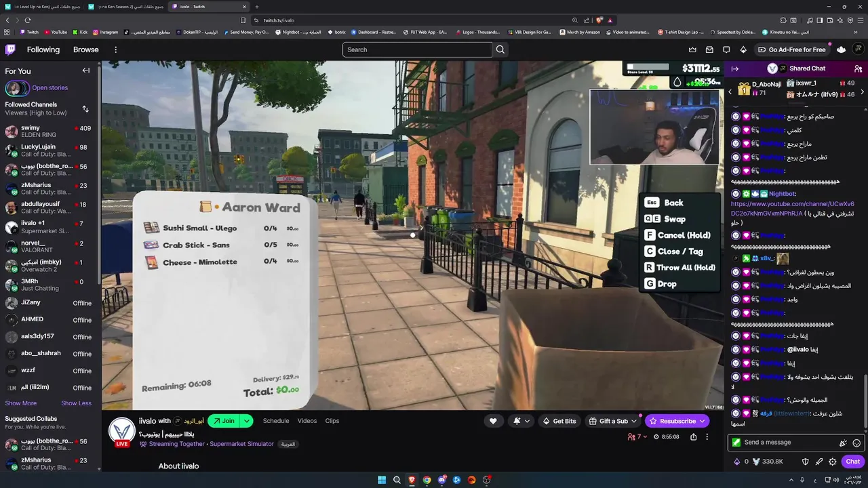Open the whispers speech-bubble icon

[x=726, y=49]
